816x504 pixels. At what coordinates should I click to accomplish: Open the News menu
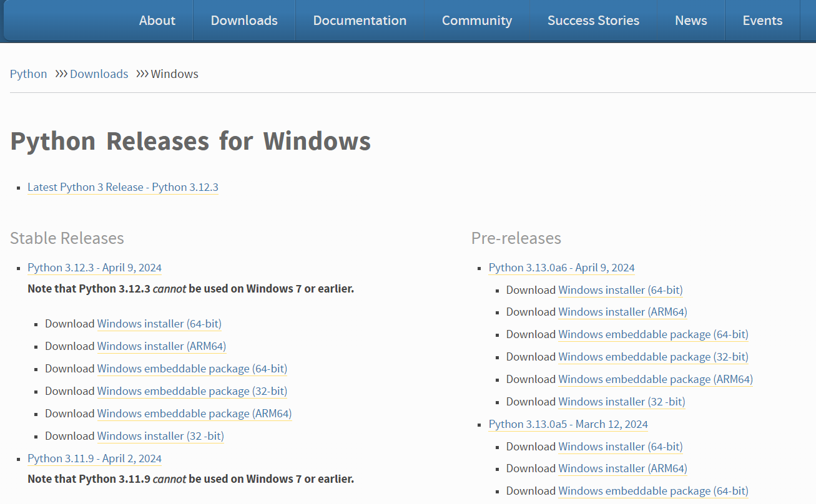[691, 21]
